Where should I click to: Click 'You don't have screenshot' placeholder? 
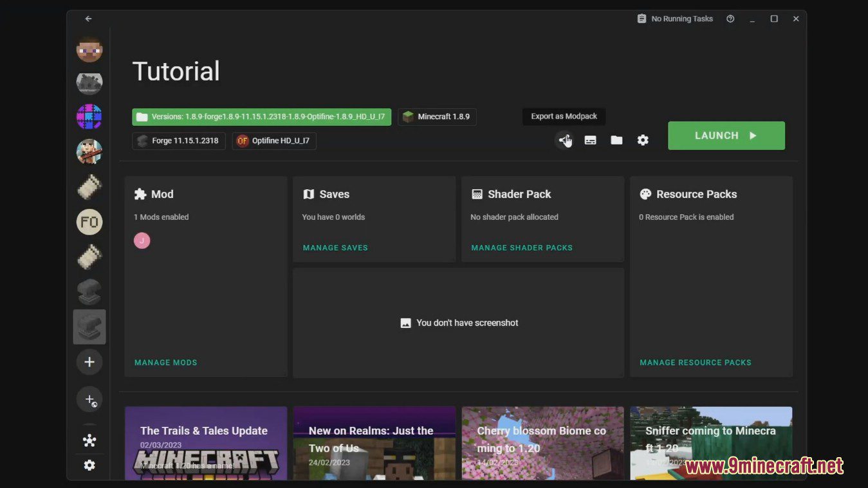459,323
